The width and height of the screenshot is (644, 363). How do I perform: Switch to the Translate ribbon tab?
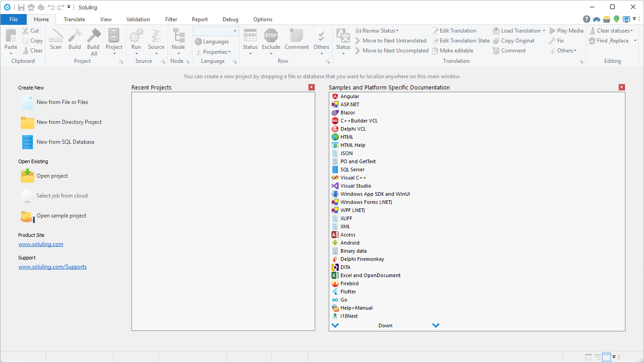point(74,19)
